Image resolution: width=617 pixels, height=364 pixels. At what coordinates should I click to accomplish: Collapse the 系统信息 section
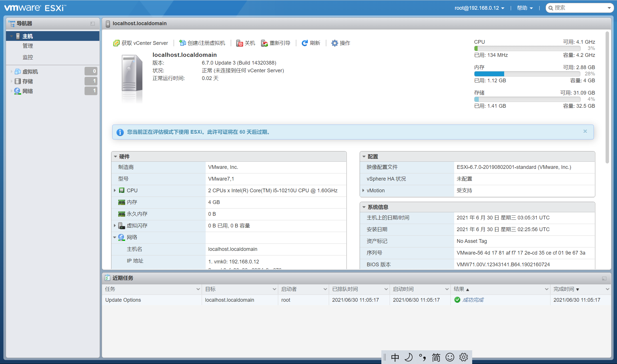[363, 207]
